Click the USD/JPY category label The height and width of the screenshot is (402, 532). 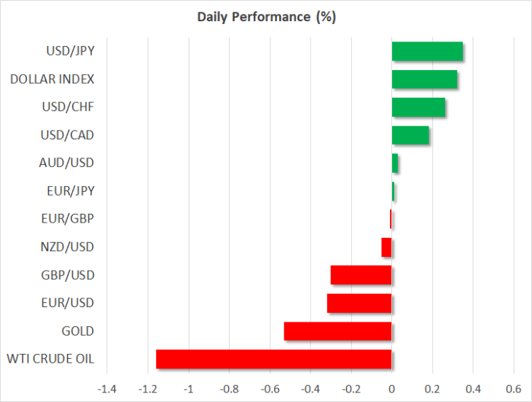tap(70, 51)
